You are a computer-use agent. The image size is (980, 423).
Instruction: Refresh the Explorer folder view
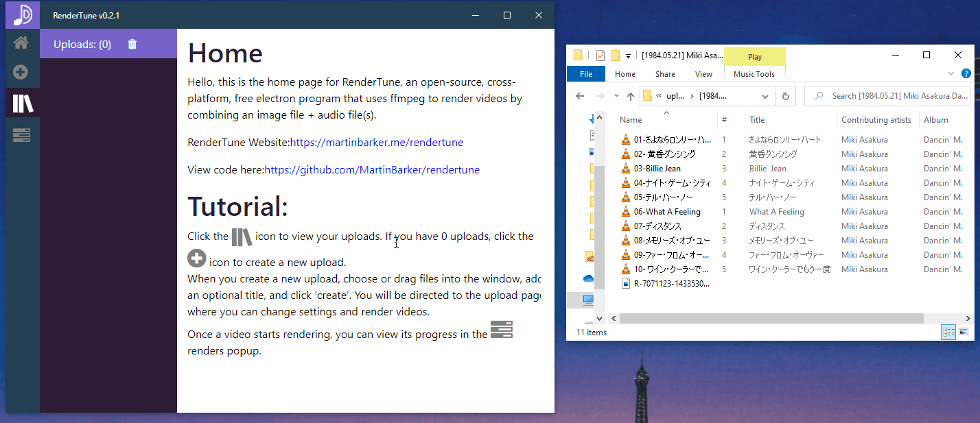[x=786, y=96]
